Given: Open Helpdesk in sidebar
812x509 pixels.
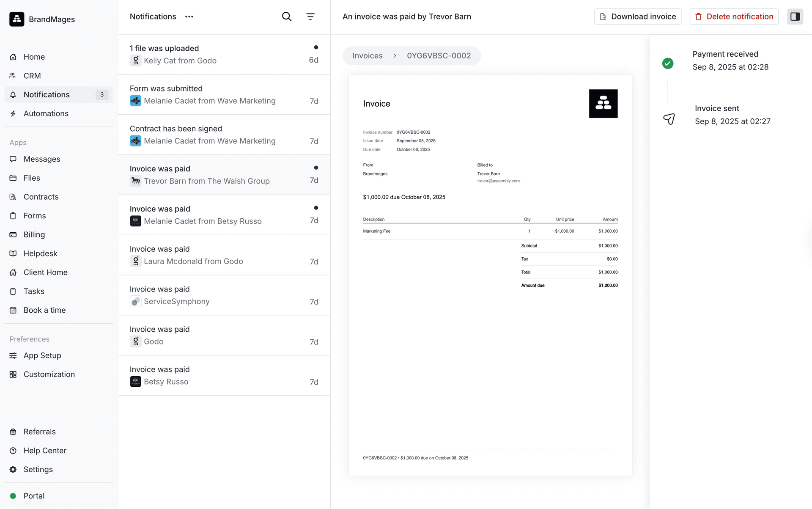Looking at the screenshot, I should tap(40, 253).
